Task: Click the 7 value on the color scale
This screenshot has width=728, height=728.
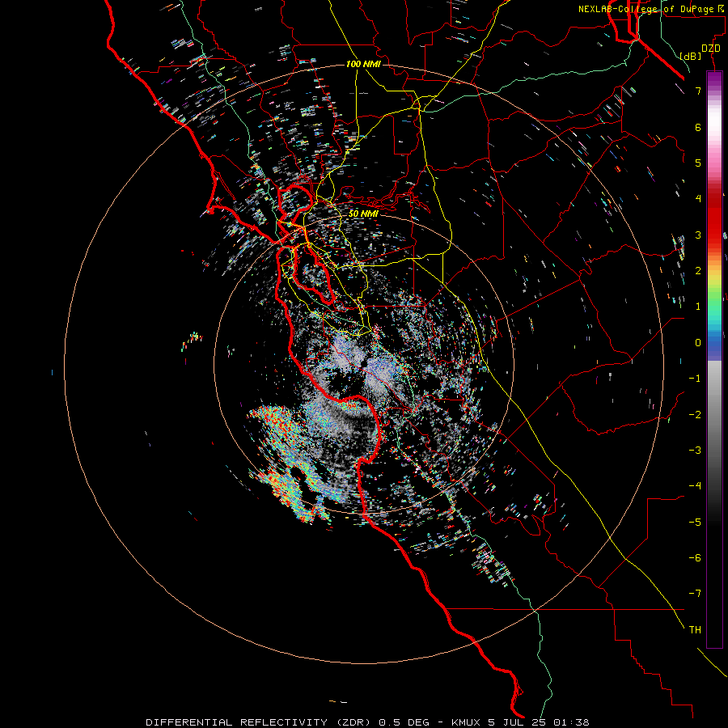Action: [698, 91]
